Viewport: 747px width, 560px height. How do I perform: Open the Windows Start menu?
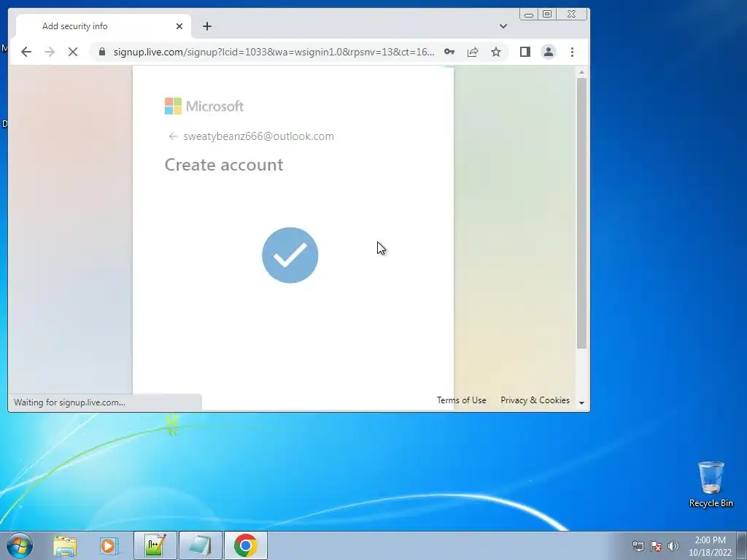[x=20, y=545]
